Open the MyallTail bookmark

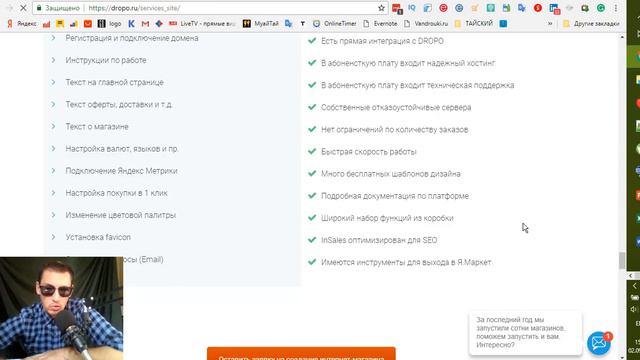pyautogui.click(x=260, y=24)
